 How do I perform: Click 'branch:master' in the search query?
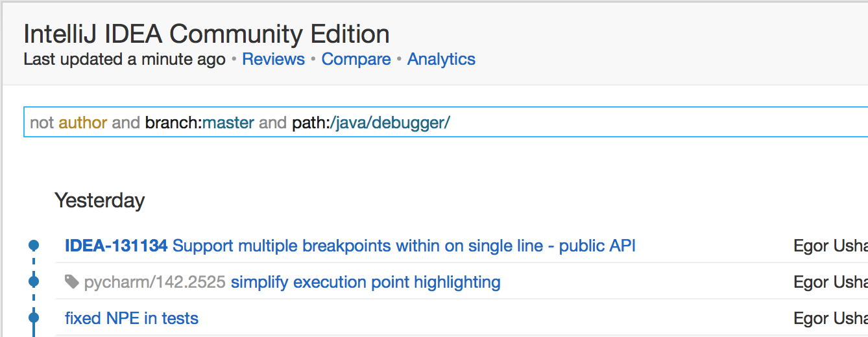point(200,122)
